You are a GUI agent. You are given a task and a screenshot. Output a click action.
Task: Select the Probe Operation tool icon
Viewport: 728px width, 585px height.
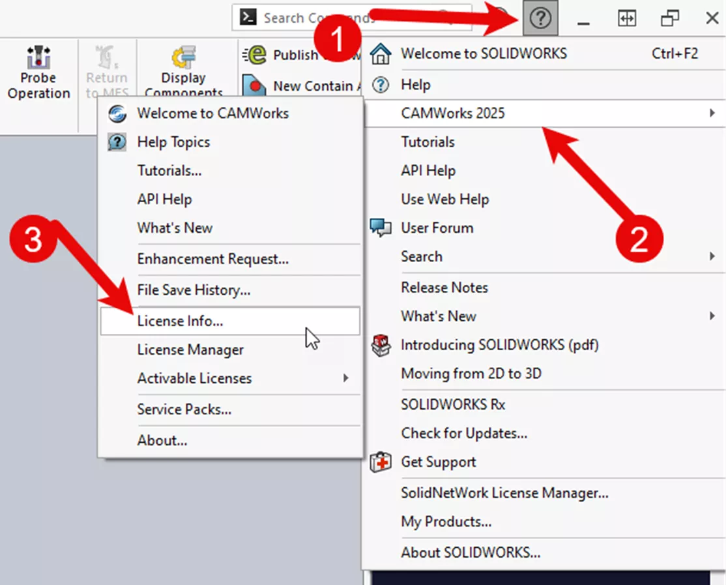[38, 57]
